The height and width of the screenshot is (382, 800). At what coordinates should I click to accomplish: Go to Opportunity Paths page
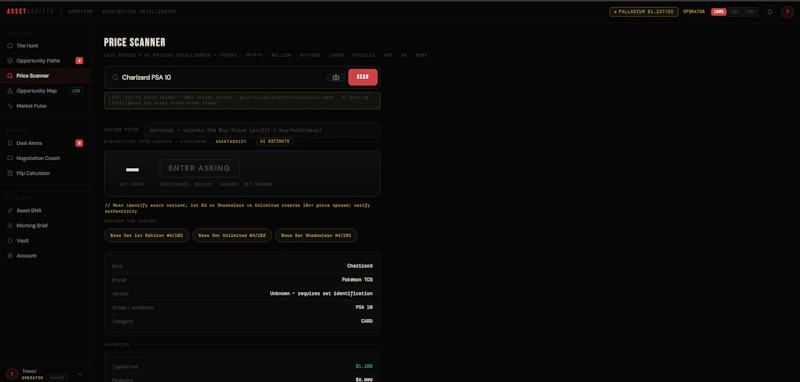[38, 61]
